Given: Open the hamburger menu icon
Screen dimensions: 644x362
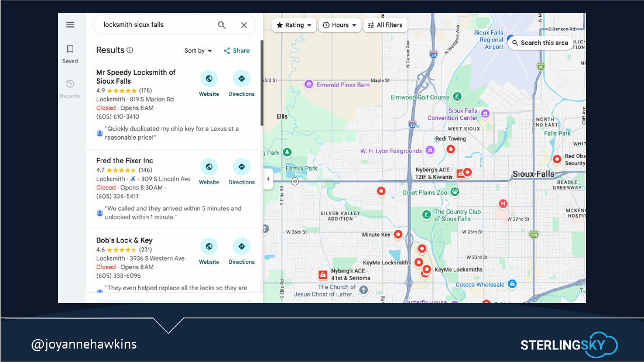Looking at the screenshot, I should 70,25.
